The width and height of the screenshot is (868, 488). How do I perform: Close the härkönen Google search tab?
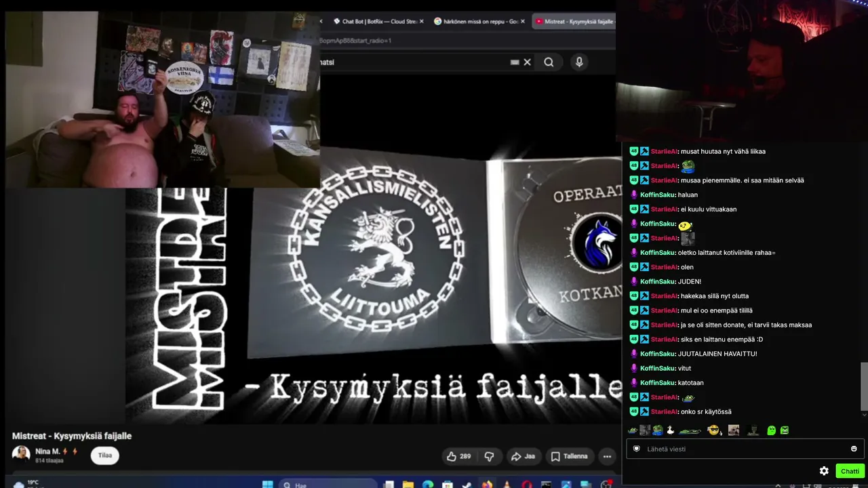point(523,22)
